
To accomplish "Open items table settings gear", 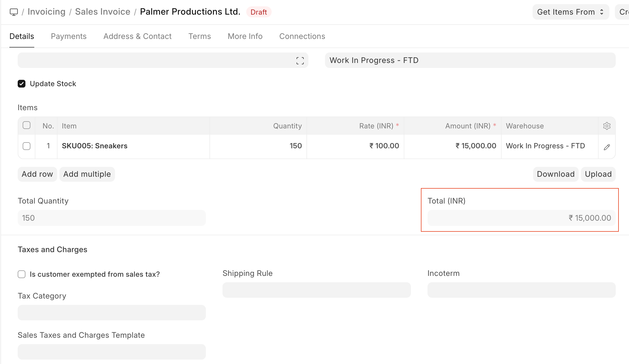I will point(607,126).
